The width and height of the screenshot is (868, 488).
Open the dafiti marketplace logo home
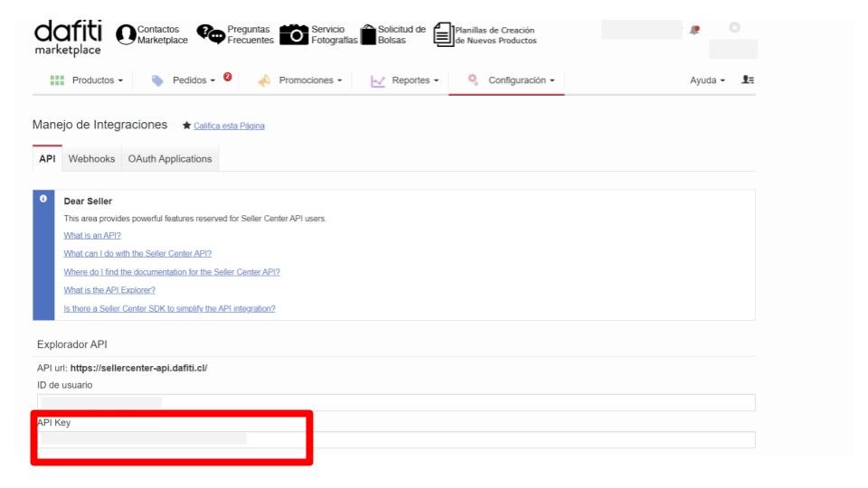coord(68,38)
